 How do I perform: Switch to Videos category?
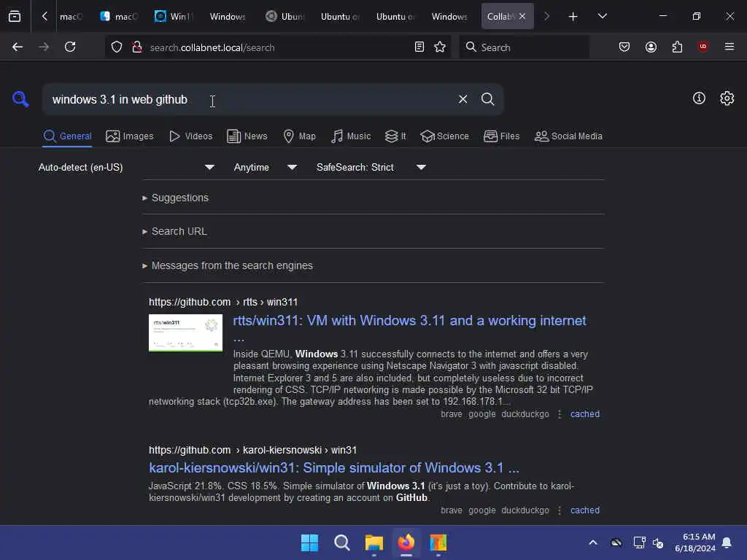click(190, 136)
